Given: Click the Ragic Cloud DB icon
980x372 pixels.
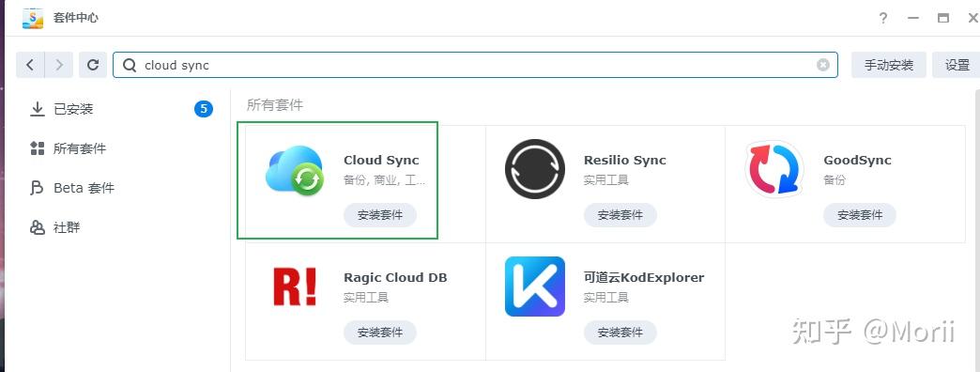Looking at the screenshot, I should pyautogui.click(x=295, y=287).
